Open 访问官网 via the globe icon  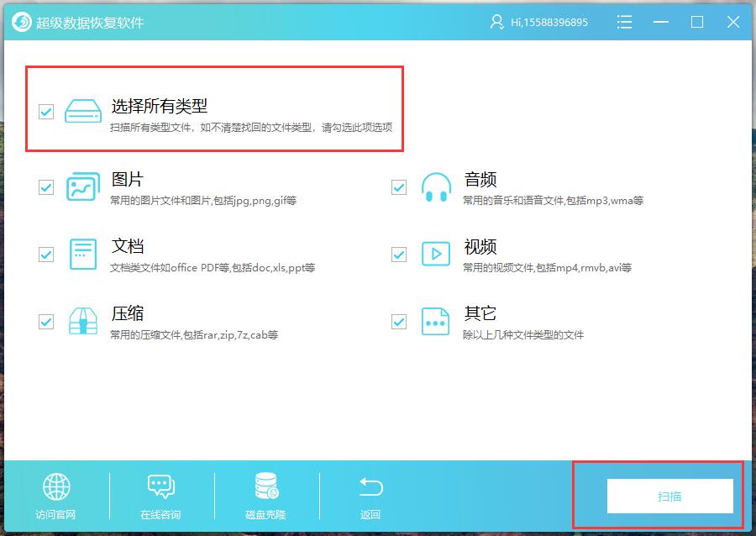[55, 486]
